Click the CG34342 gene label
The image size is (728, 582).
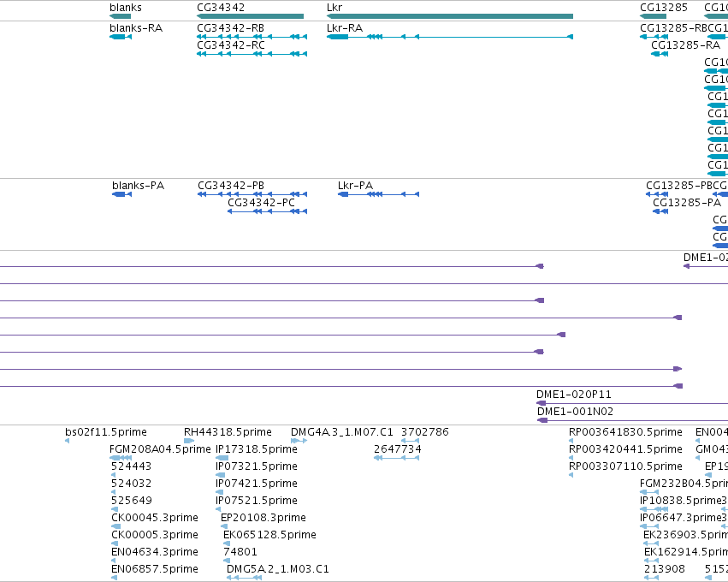pyautogui.click(x=221, y=8)
